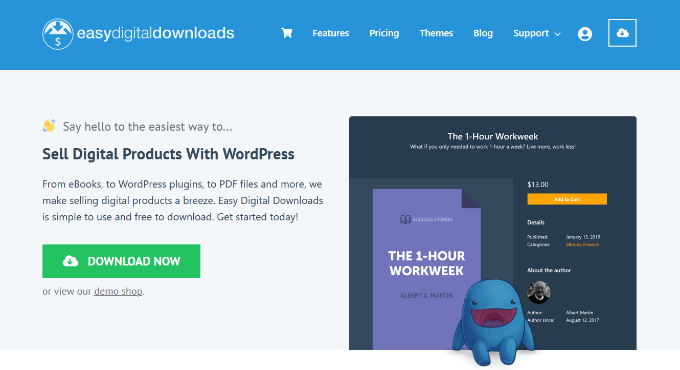Visit the Blog link
Viewport: 680px width, 370px height.
point(483,33)
